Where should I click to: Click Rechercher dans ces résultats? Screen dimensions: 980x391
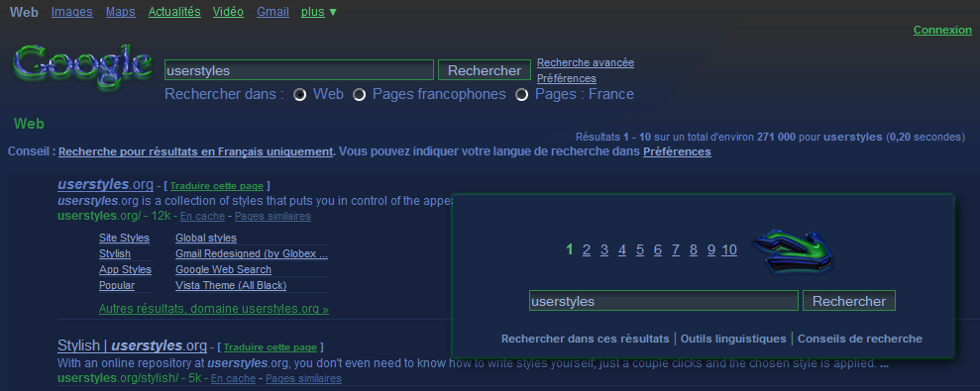[x=585, y=339]
